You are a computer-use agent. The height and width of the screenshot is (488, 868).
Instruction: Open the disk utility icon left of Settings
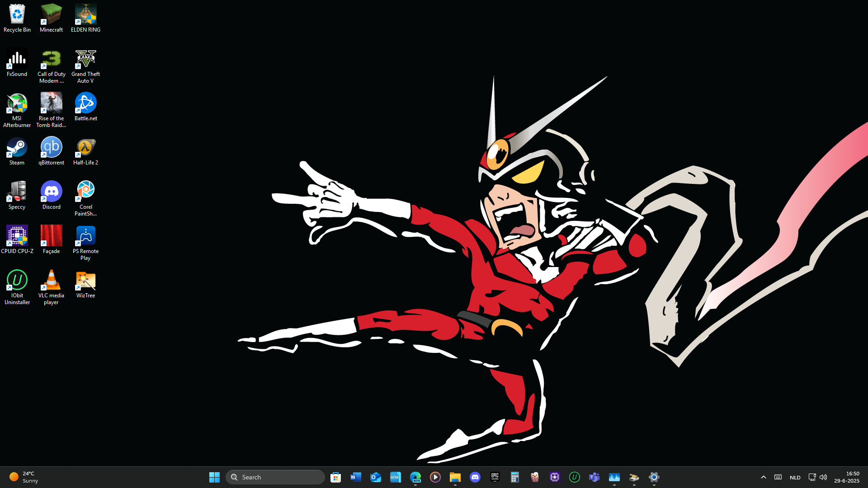pos(634,477)
